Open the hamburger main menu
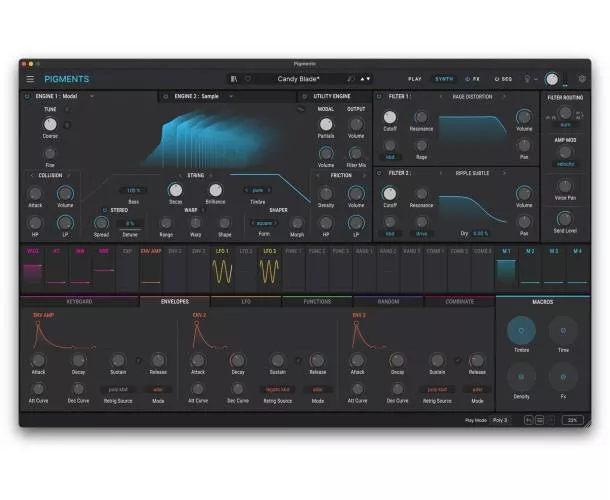 click(30, 78)
